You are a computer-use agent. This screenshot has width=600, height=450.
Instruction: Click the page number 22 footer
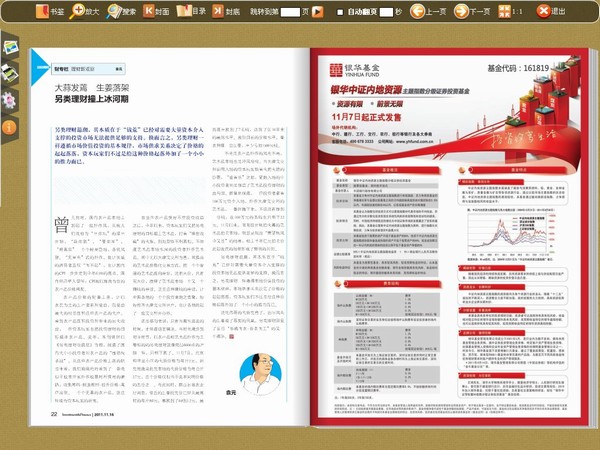54,414
